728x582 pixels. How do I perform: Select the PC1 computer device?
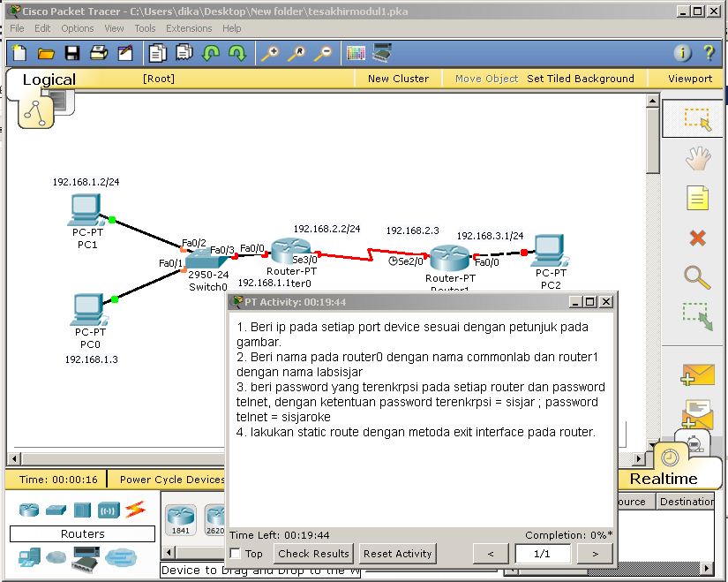[86, 210]
